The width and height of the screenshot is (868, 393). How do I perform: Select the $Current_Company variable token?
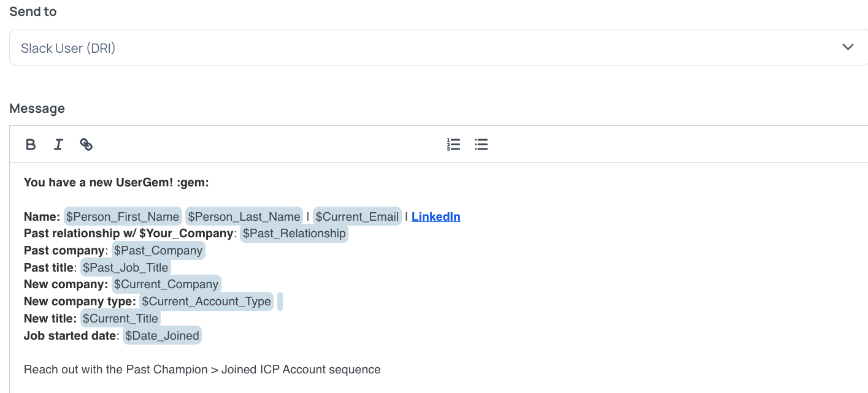[166, 284]
